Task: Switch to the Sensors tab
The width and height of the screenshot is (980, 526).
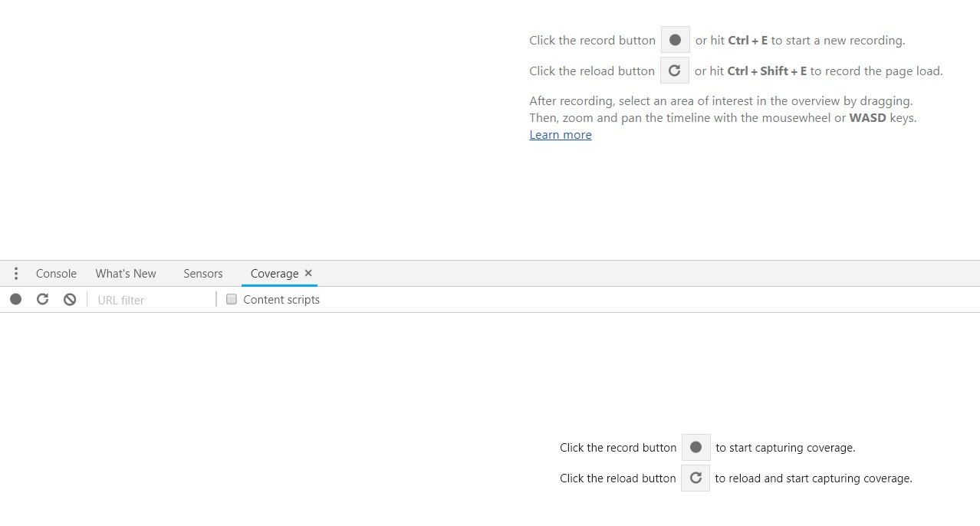Action: 203,274
